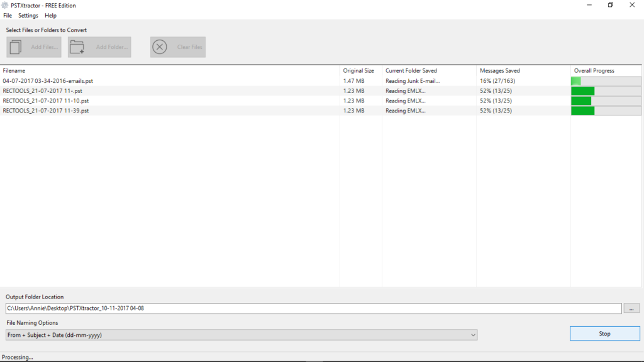
Task: Close the PSTXtractor window
Action: pyautogui.click(x=632, y=5)
